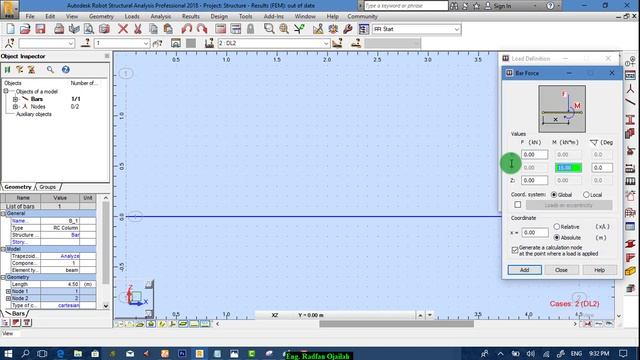
Task: Open the I-beam sections tool in right toolbar
Action: (x=630, y=120)
